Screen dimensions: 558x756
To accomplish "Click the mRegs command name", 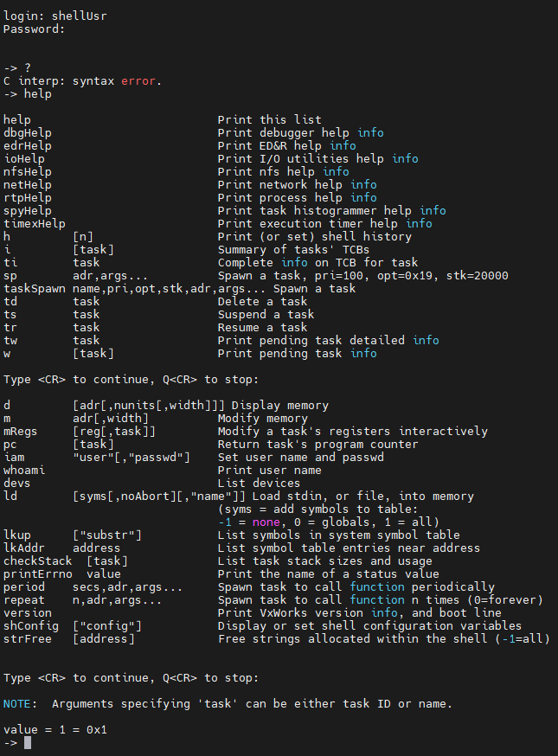I will pos(21,432).
